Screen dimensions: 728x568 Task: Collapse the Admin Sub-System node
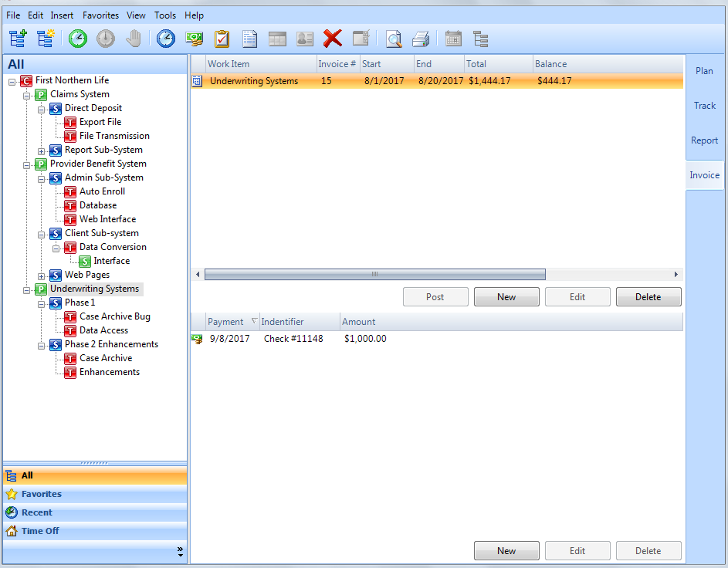(x=42, y=180)
